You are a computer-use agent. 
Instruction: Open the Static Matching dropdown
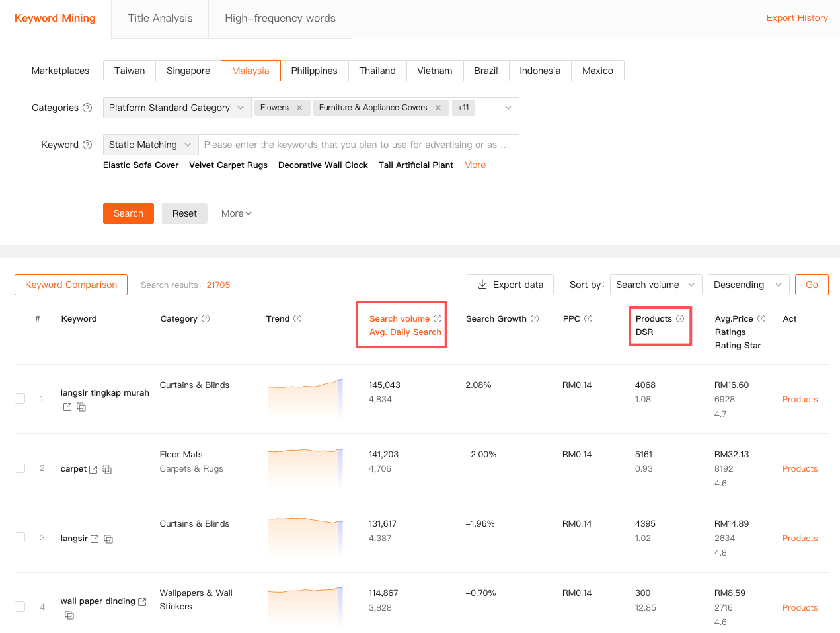[150, 145]
